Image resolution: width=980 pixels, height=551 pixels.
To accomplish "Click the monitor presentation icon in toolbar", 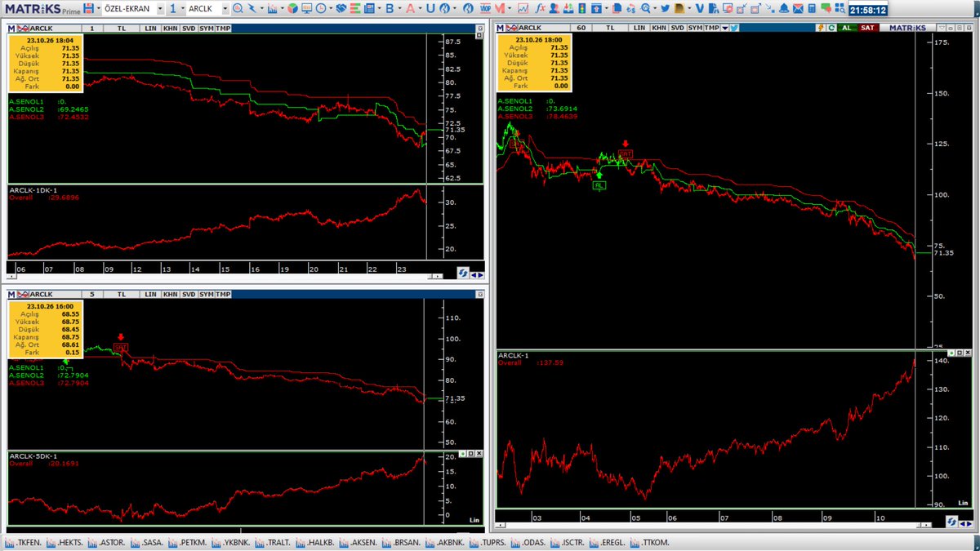I will (x=306, y=8).
